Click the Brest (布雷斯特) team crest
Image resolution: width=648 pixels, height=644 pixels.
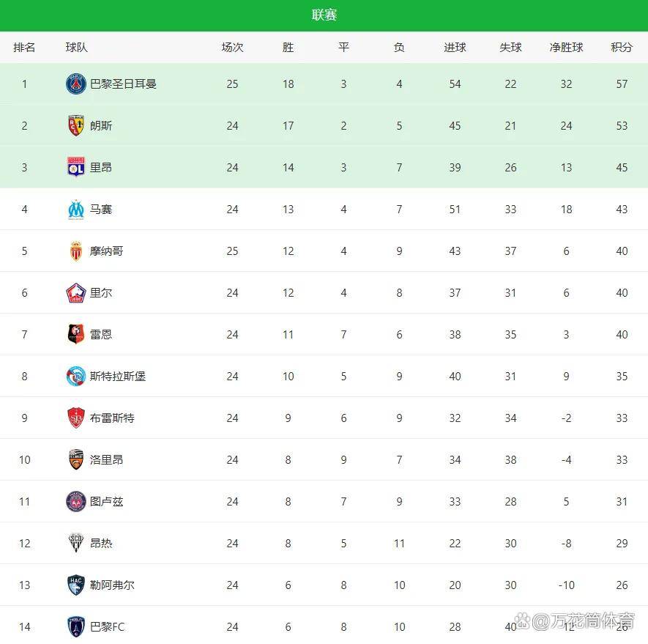76,418
